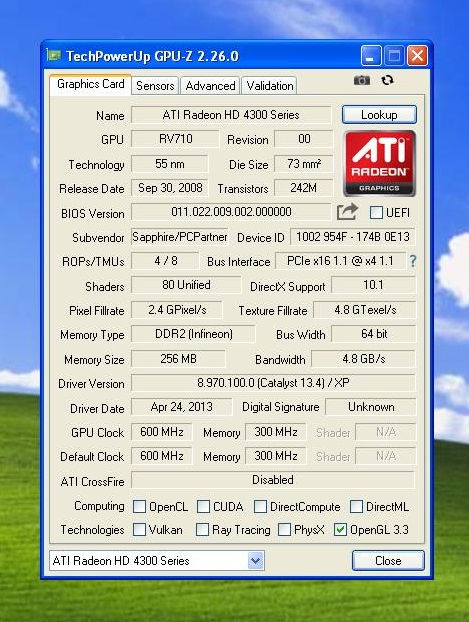Screen dimensions: 469x622
Task: Click the Subvendor Sapphire/PCPartner field
Action: coord(180,237)
